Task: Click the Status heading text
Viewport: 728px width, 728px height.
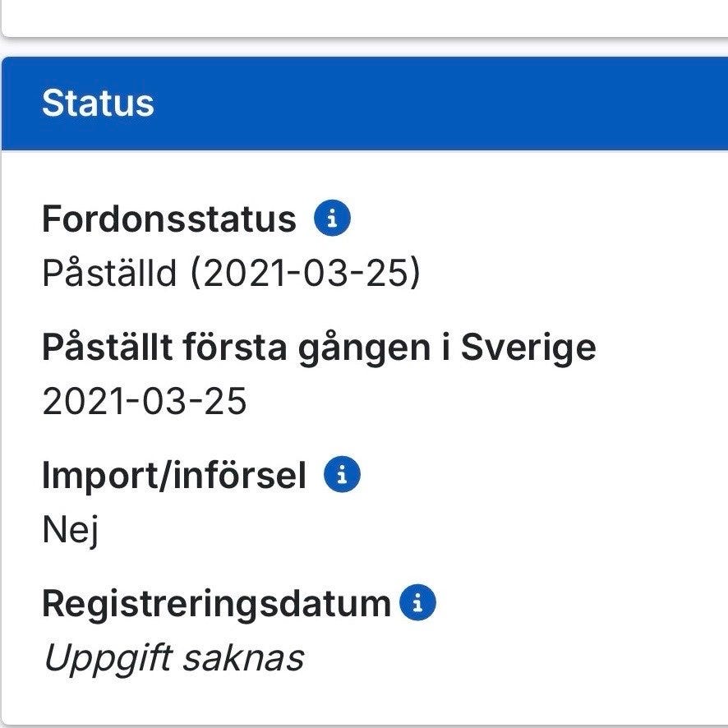Action: 98,103
